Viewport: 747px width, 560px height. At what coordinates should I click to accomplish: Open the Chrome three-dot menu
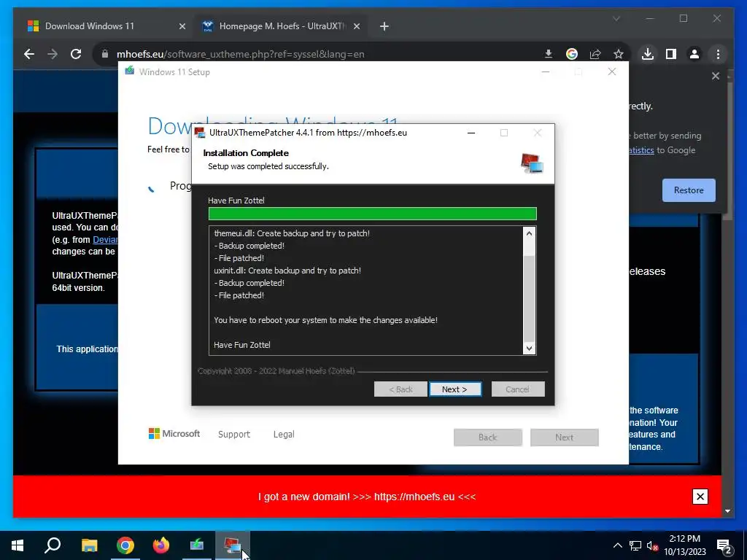[718, 54]
